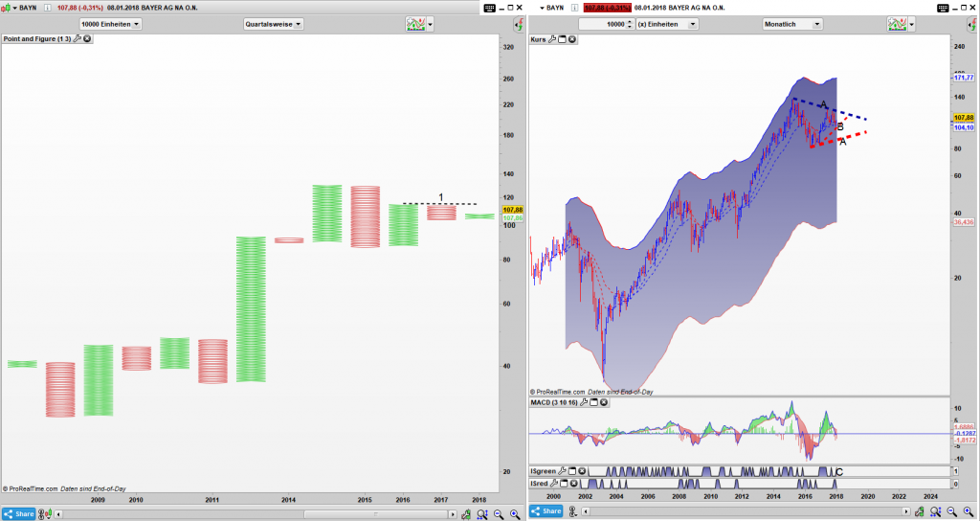
Task: Remove the MACD indicator panel
Action: coord(604,402)
